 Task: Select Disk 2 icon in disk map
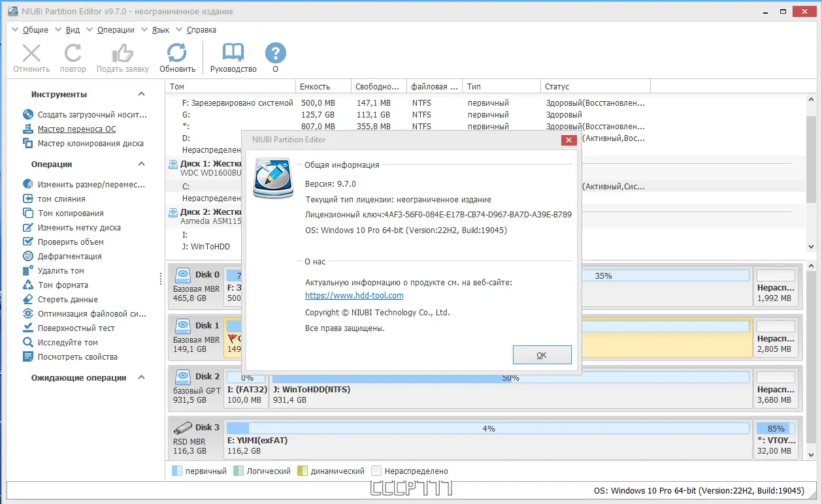click(182, 376)
